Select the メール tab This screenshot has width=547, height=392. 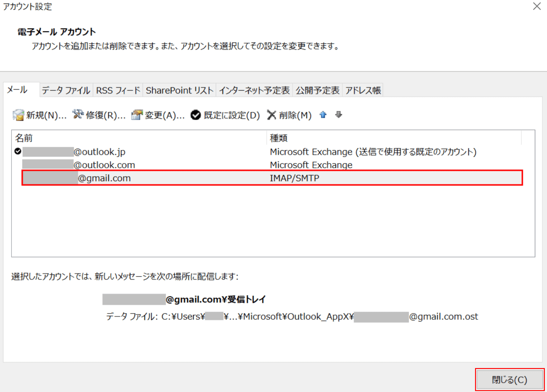(17, 90)
